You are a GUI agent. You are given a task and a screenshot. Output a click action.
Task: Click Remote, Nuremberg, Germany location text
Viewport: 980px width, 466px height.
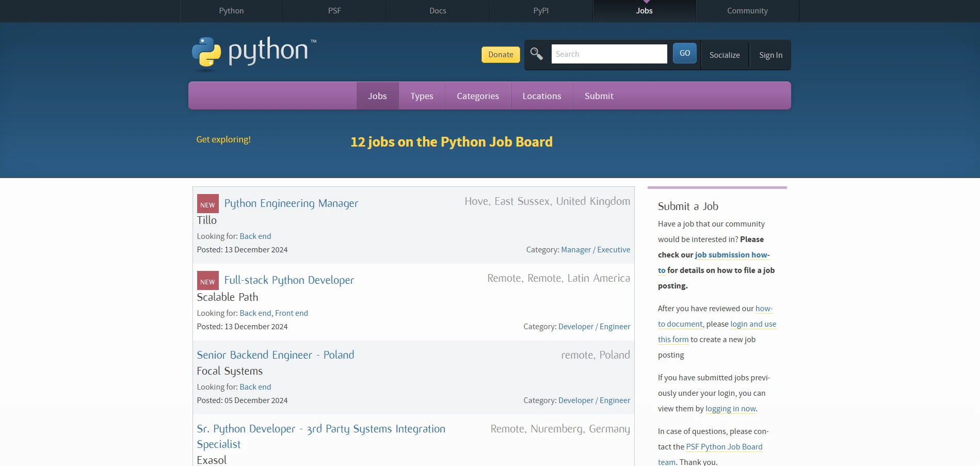click(560, 429)
